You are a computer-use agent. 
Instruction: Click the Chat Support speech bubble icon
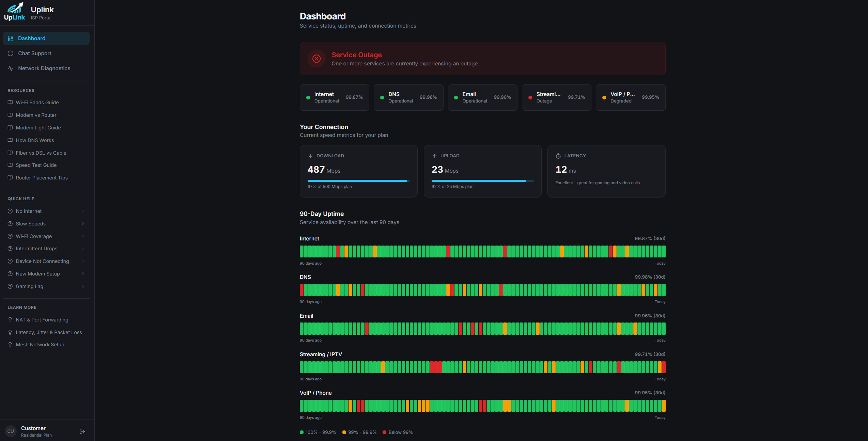coord(11,53)
